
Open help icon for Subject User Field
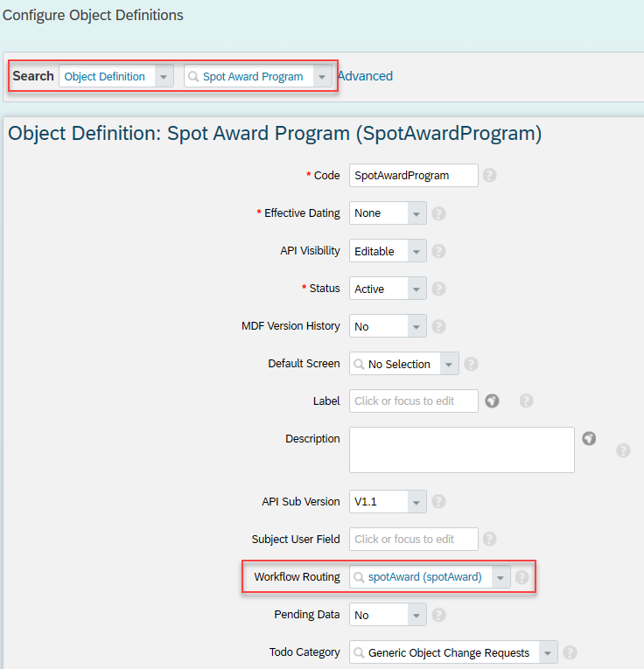[x=489, y=539]
